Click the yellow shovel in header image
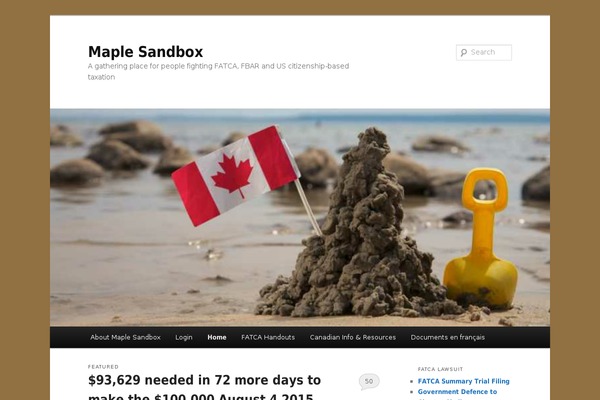This screenshot has width=600, height=400. (x=481, y=237)
